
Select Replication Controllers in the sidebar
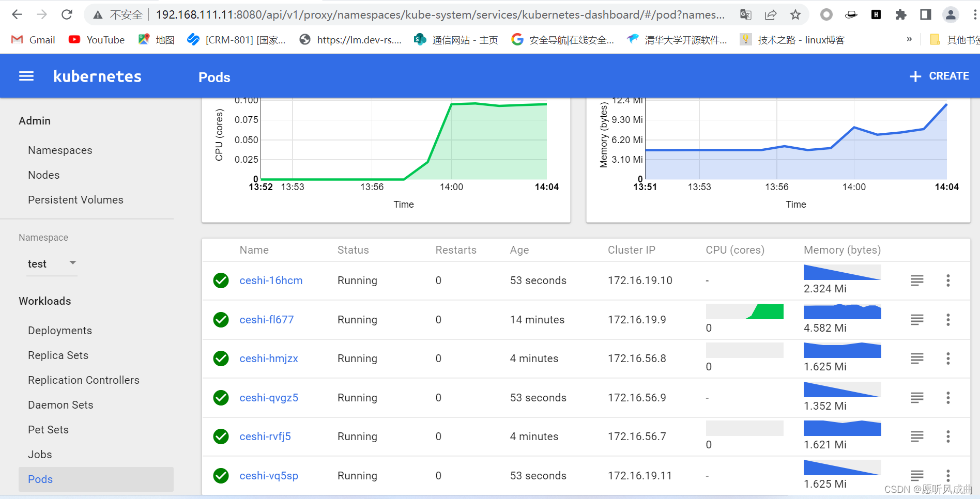tap(84, 380)
